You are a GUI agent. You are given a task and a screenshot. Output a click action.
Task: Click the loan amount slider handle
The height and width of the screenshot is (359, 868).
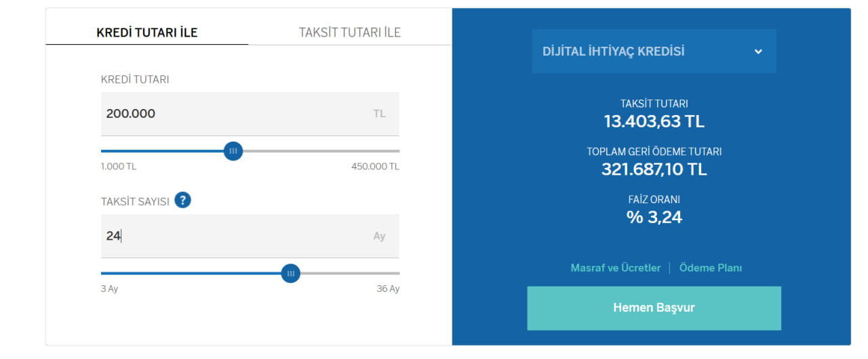(233, 151)
